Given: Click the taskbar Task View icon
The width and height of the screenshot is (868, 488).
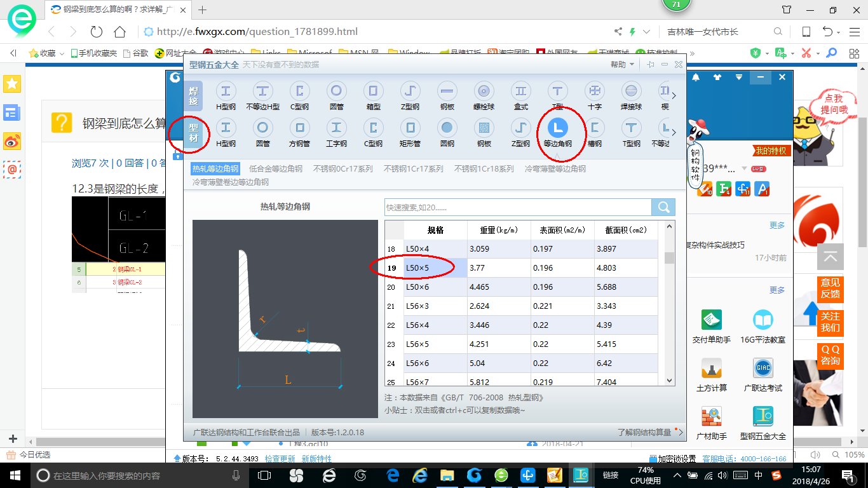Looking at the screenshot, I should pos(264,475).
